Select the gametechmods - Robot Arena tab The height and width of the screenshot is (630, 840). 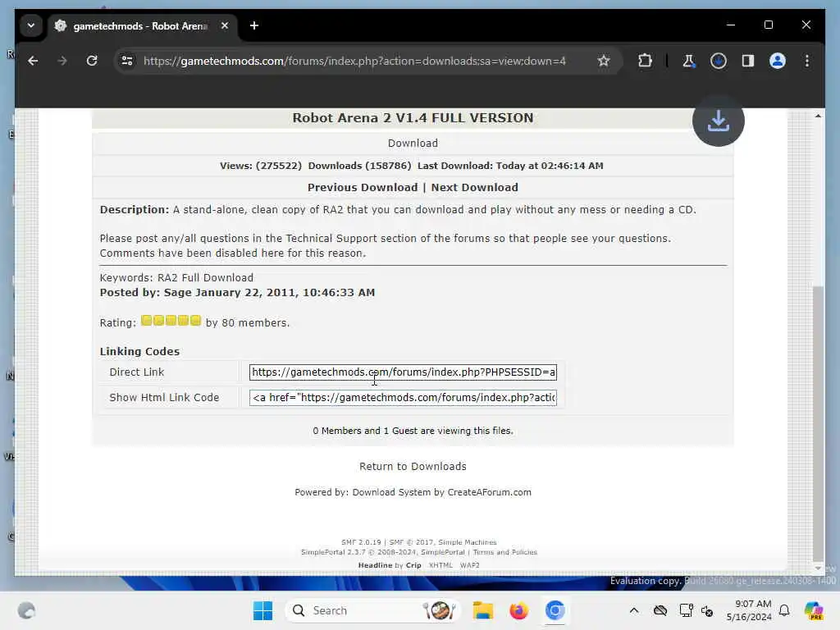[x=139, y=25]
